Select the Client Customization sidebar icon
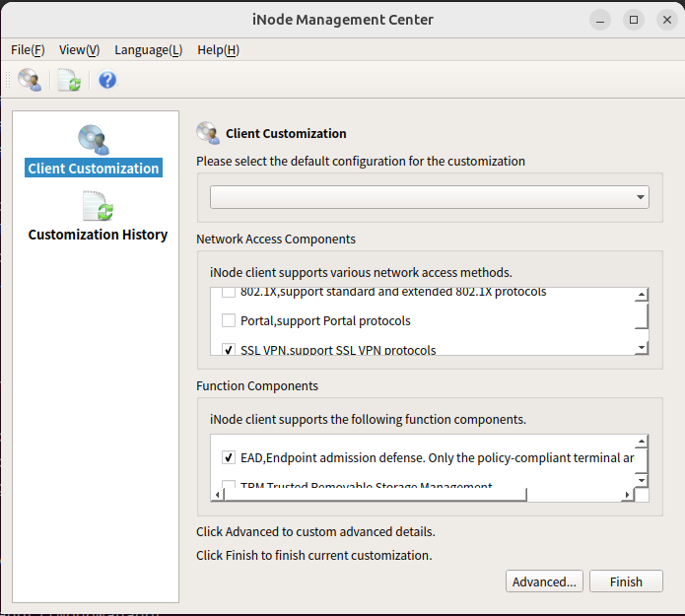Screen dimensions: 685x616 coord(95,140)
